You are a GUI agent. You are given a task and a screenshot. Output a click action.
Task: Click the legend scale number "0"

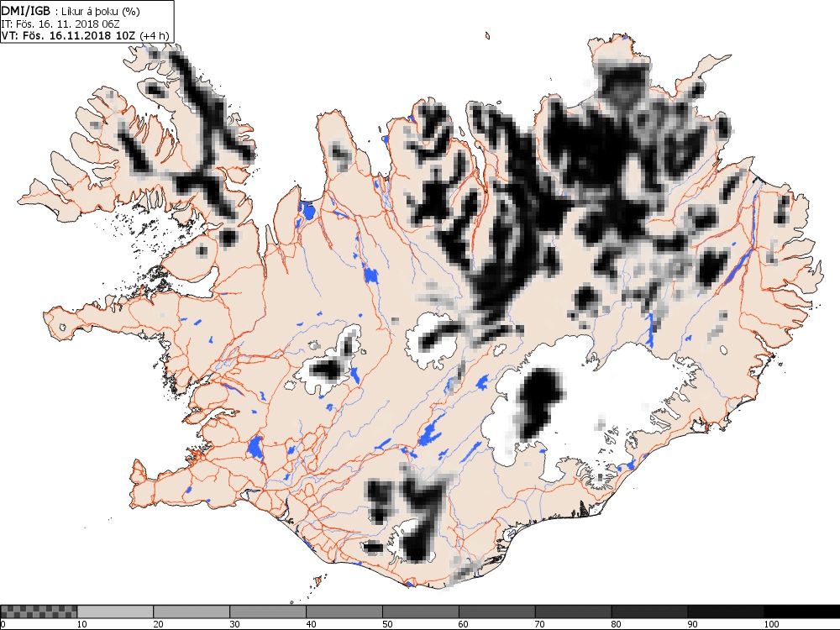pos(3,624)
